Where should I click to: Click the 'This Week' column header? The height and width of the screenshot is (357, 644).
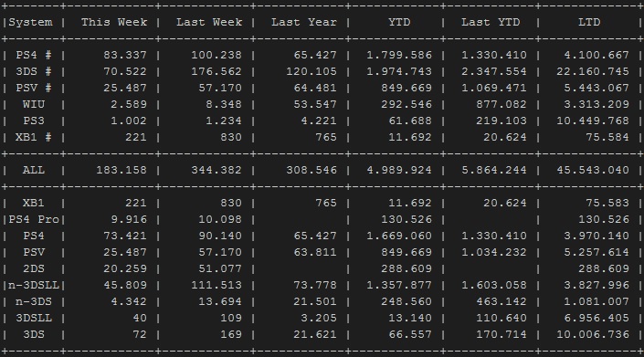pyautogui.click(x=114, y=22)
